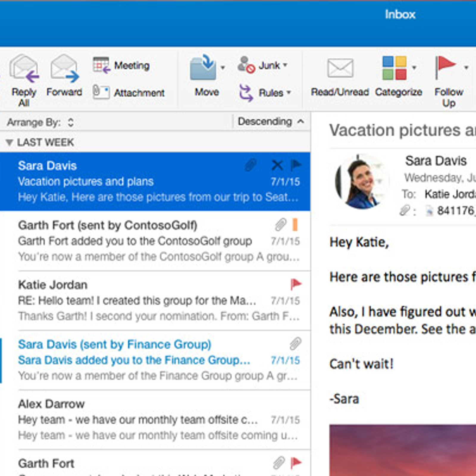Image resolution: width=476 pixels, height=476 pixels.
Task: Mark message with Read/Unread envelope icon
Action: click(x=340, y=68)
